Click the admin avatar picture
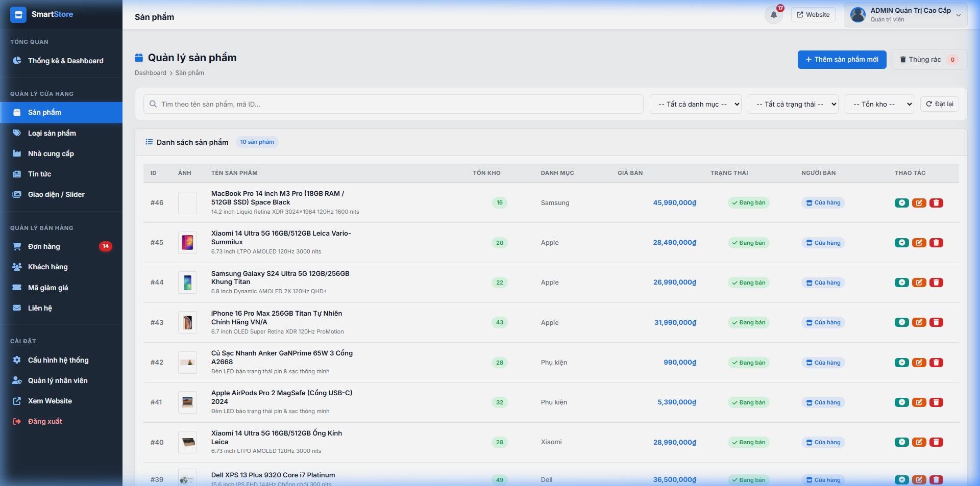Image resolution: width=980 pixels, height=486 pixels. 858,15
